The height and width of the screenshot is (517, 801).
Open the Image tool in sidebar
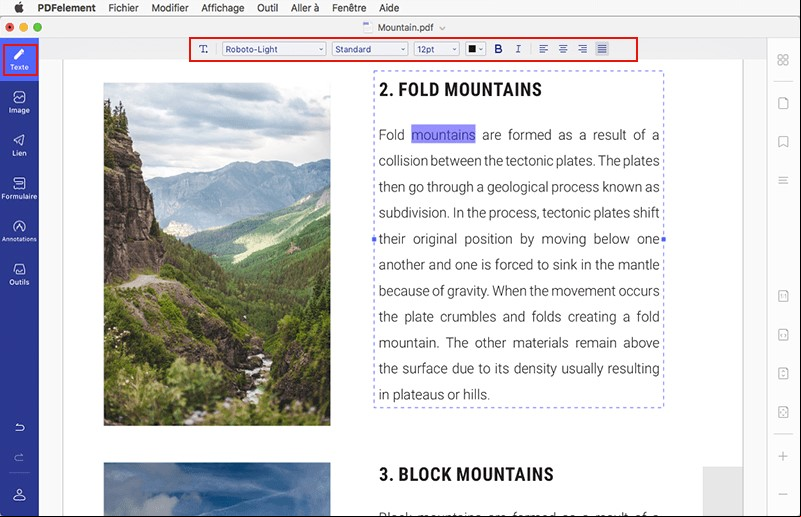tap(19, 102)
